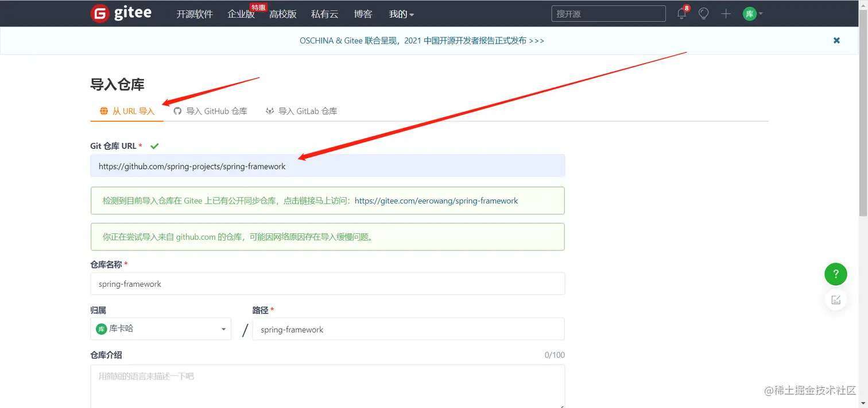
Task: Visit the gitee.com/eerowang/spring-framework link
Action: pyautogui.click(x=436, y=201)
